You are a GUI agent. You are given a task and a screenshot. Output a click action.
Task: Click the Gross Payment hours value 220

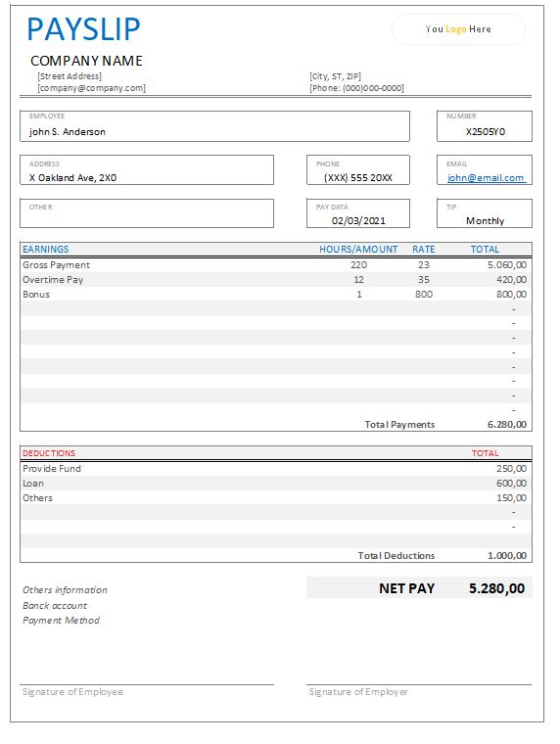pyautogui.click(x=358, y=265)
